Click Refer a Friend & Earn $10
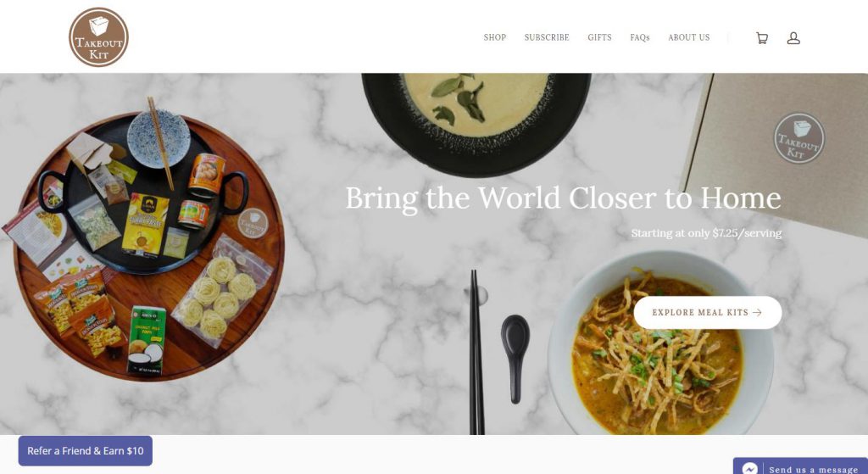Screen dimensions: 868x474 coord(86,451)
